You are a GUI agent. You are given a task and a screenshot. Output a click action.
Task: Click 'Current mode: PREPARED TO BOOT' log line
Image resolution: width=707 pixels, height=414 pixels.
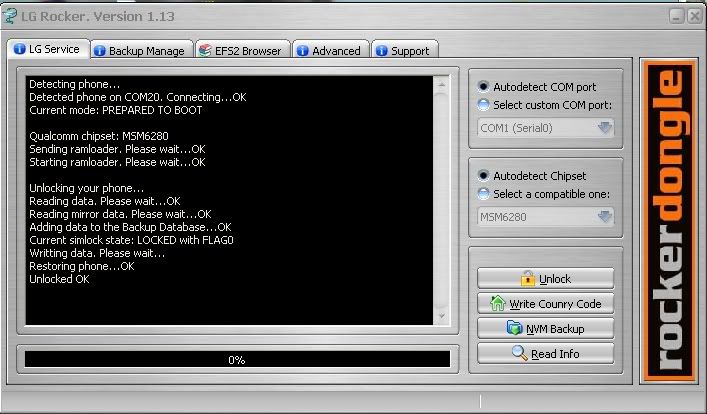tap(115, 110)
